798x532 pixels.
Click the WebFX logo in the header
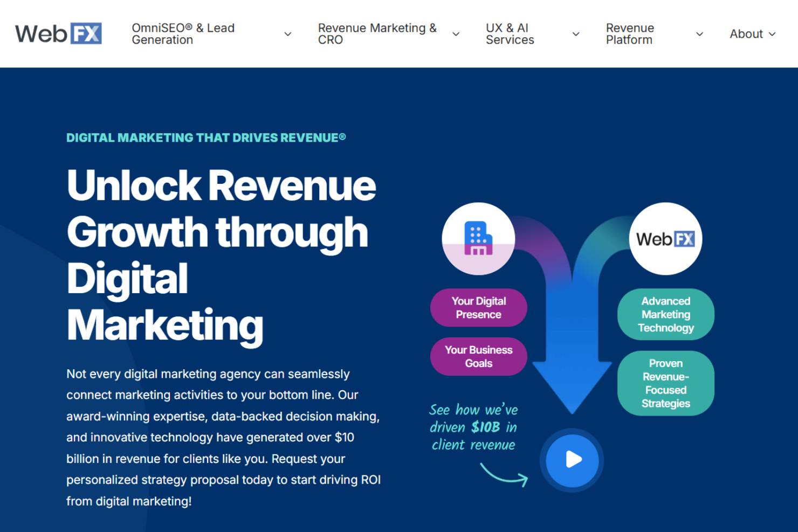pyautogui.click(x=58, y=33)
